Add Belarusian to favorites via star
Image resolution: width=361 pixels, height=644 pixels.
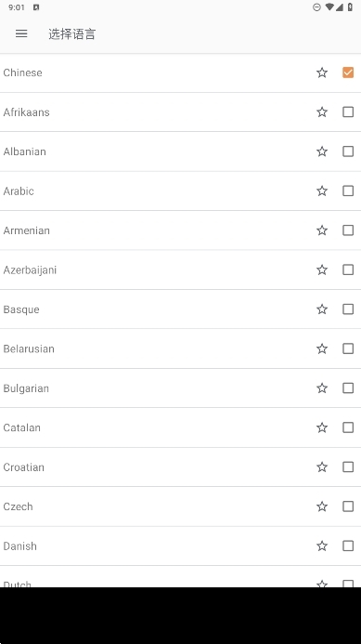click(x=322, y=348)
